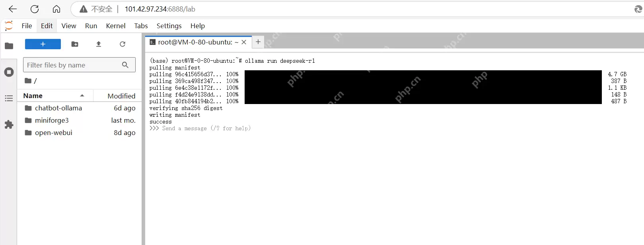The height and width of the screenshot is (245, 644).
Task: Open the chatbot-ollama folder
Action: tap(58, 108)
